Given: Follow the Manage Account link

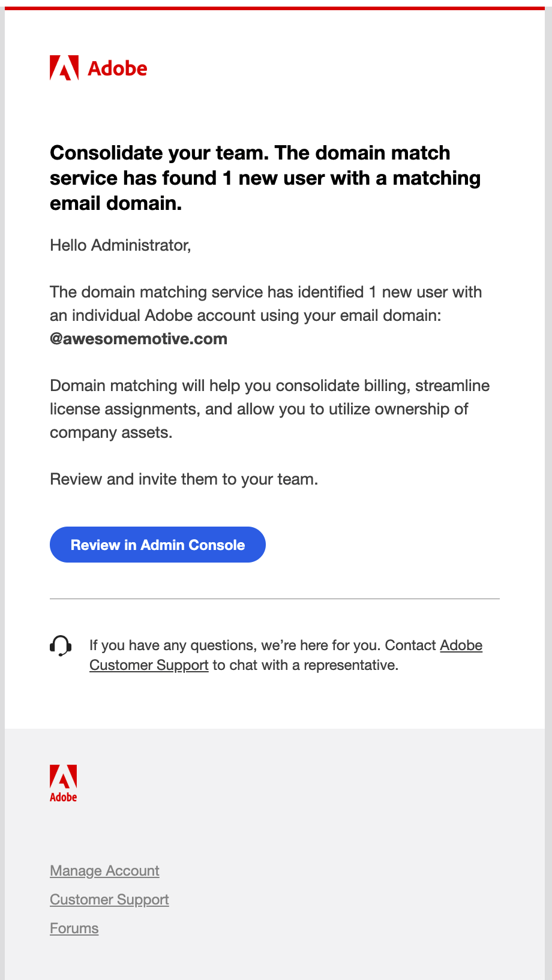Looking at the screenshot, I should [x=104, y=871].
